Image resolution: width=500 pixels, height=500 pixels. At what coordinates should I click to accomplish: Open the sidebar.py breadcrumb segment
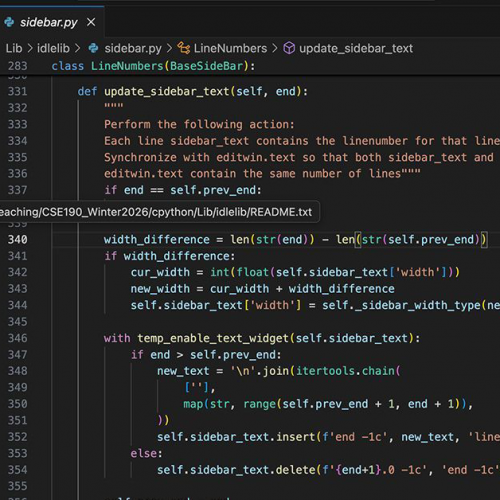coord(133,48)
